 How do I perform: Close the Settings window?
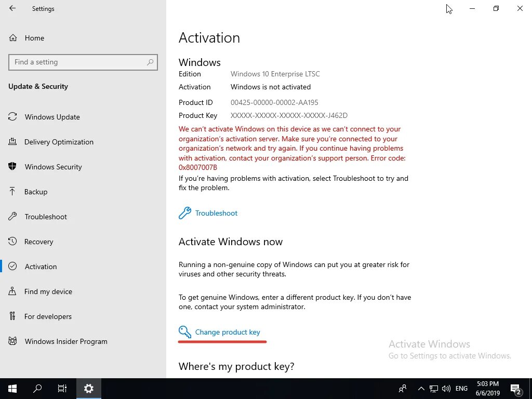[x=520, y=8]
